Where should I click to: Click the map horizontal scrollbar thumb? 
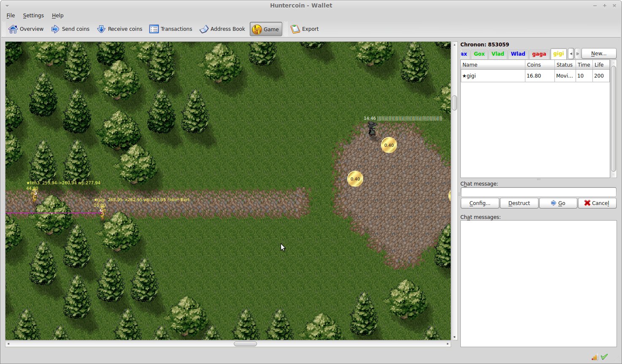(x=245, y=344)
